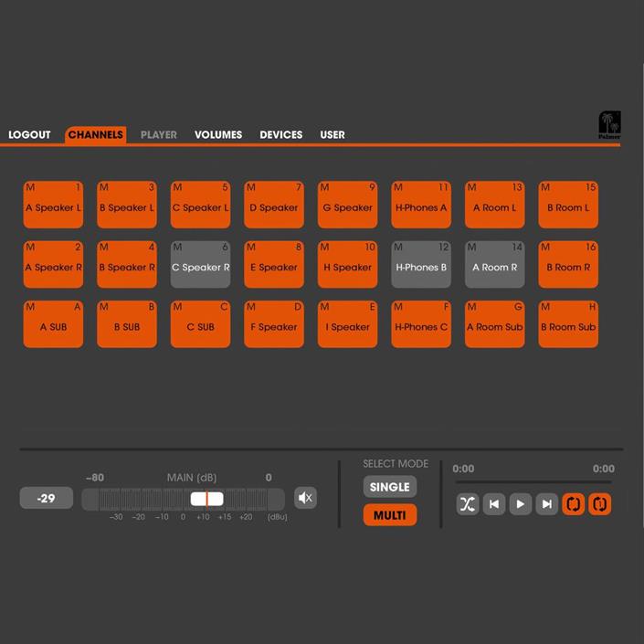
Task: Click the MAIN dB volume slider handle
Action: [206, 499]
